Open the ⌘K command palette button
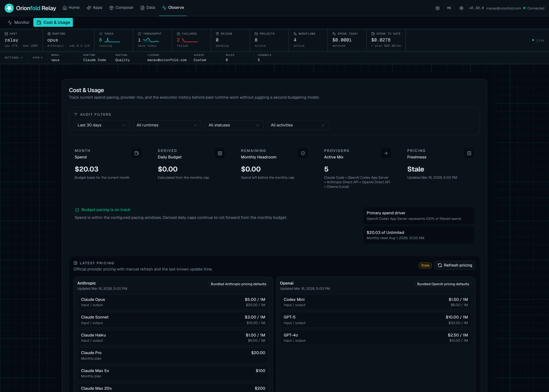 pyautogui.click(x=449, y=8)
